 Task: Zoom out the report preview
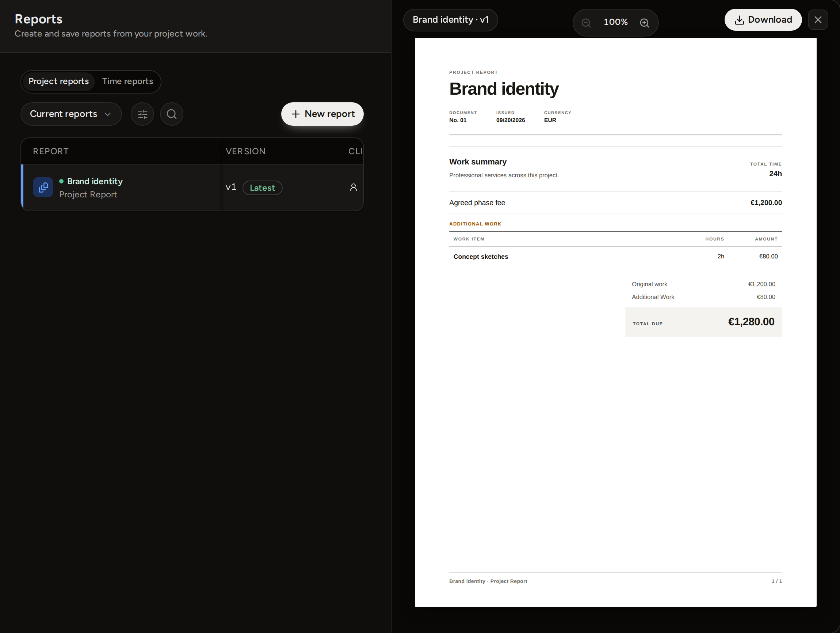coord(586,23)
